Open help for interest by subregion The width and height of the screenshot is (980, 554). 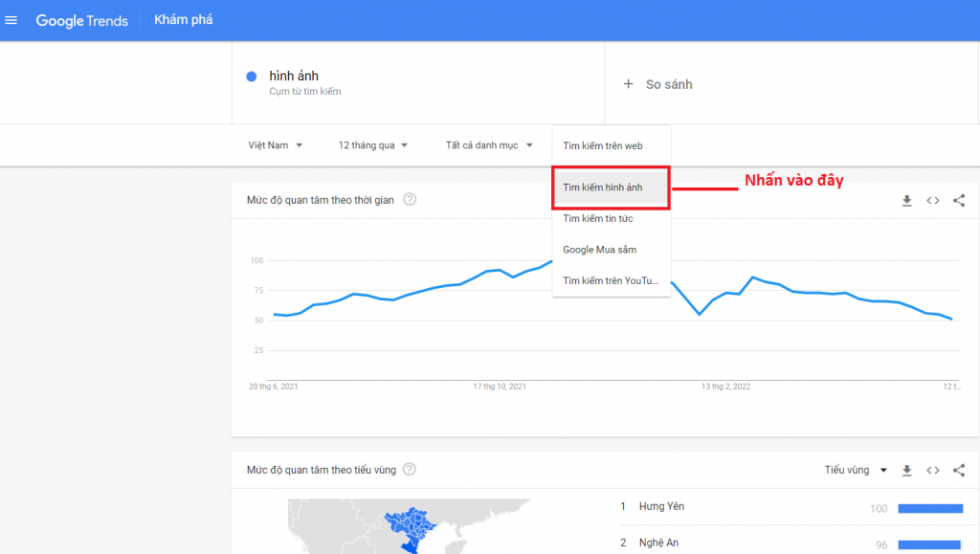[x=410, y=470]
